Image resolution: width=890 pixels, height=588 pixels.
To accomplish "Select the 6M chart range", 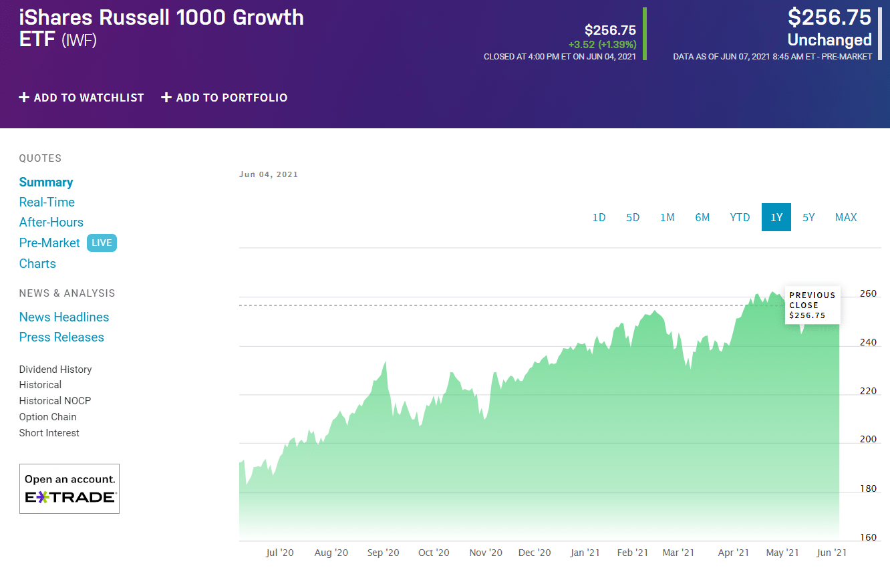I will (x=702, y=217).
